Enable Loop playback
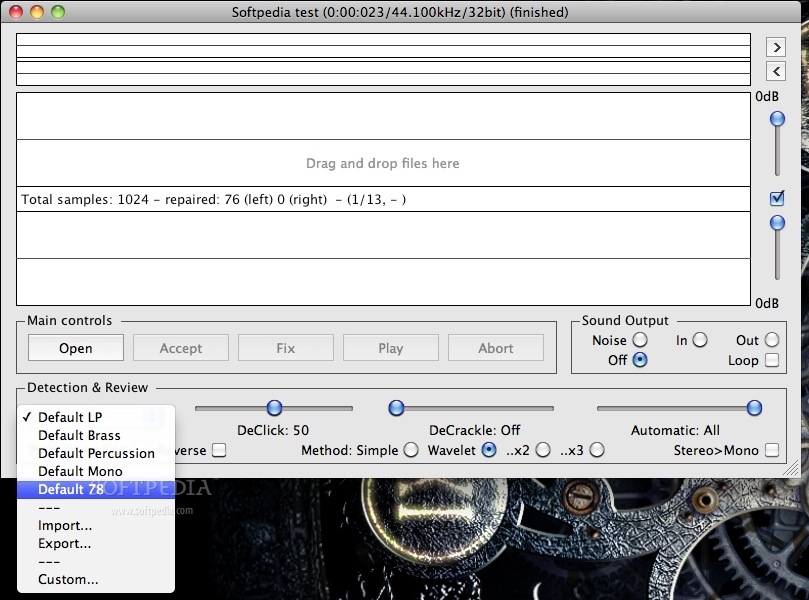809x600 pixels. click(772, 360)
